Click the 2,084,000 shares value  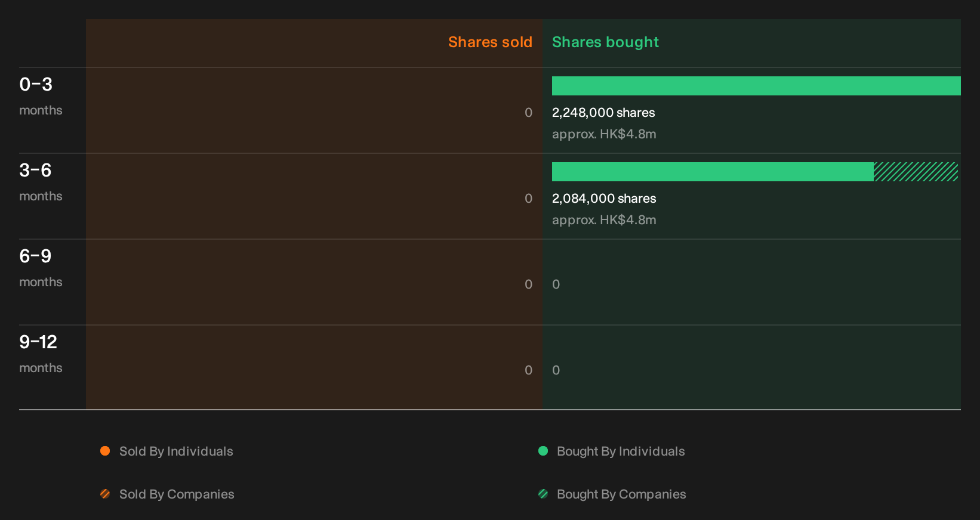(604, 199)
